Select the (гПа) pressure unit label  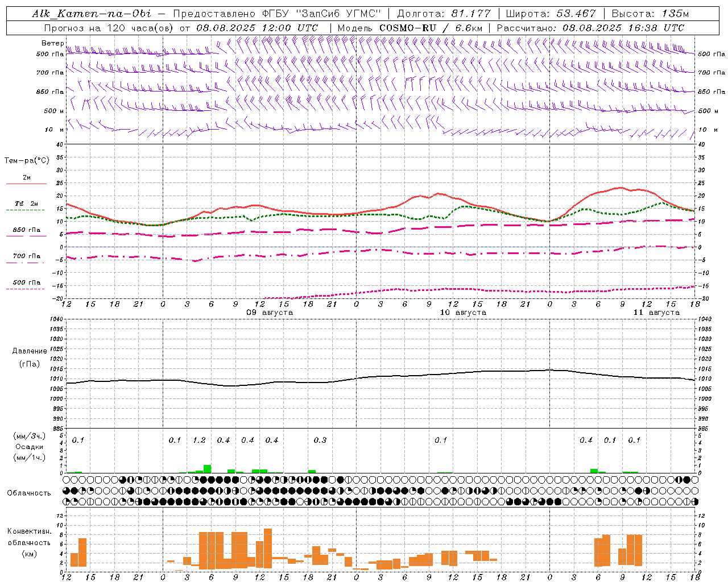[30, 364]
